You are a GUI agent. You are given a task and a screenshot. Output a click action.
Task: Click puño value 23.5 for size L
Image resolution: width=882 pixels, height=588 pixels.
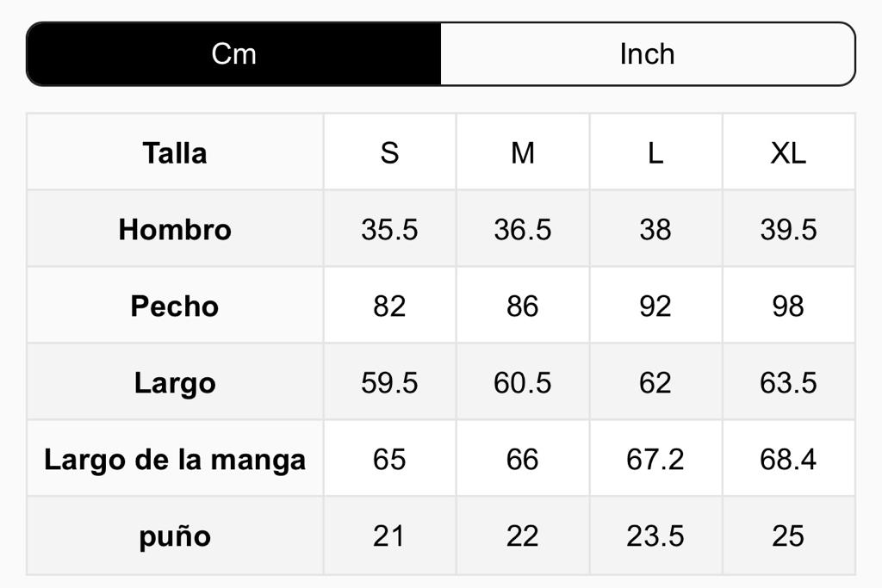[655, 535]
